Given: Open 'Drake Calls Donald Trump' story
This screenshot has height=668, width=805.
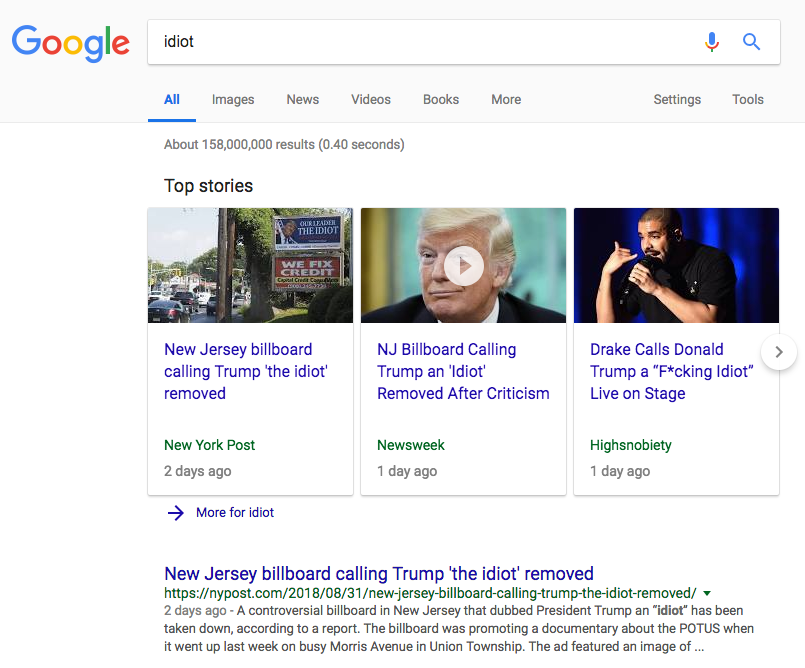Looking at the screenshot, I should (672, 371).
